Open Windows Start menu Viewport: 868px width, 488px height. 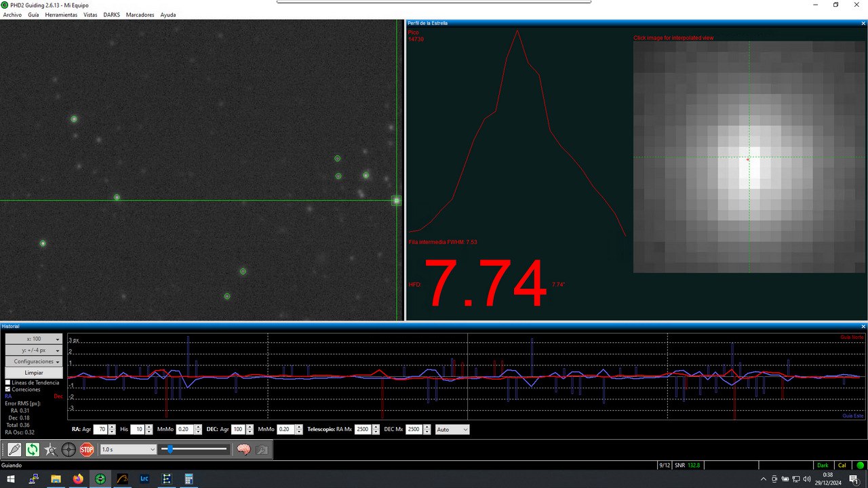[11, 479]
